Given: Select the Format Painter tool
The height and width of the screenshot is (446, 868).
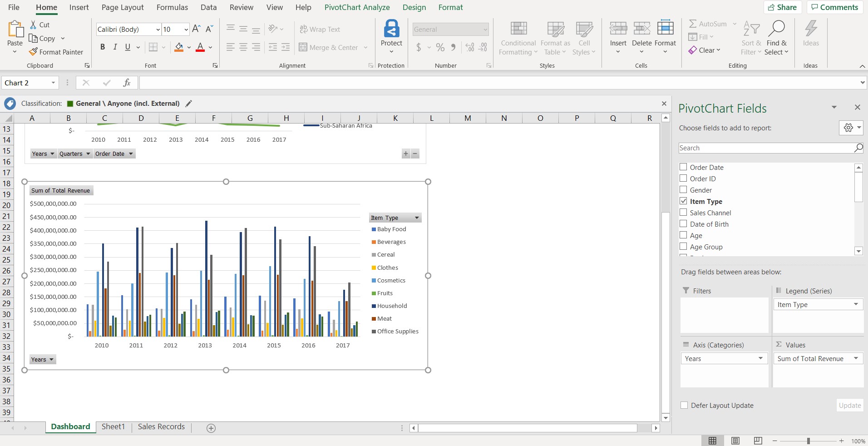Looking at the screenshot, I should pyautogui.click(x=56, y=52).
